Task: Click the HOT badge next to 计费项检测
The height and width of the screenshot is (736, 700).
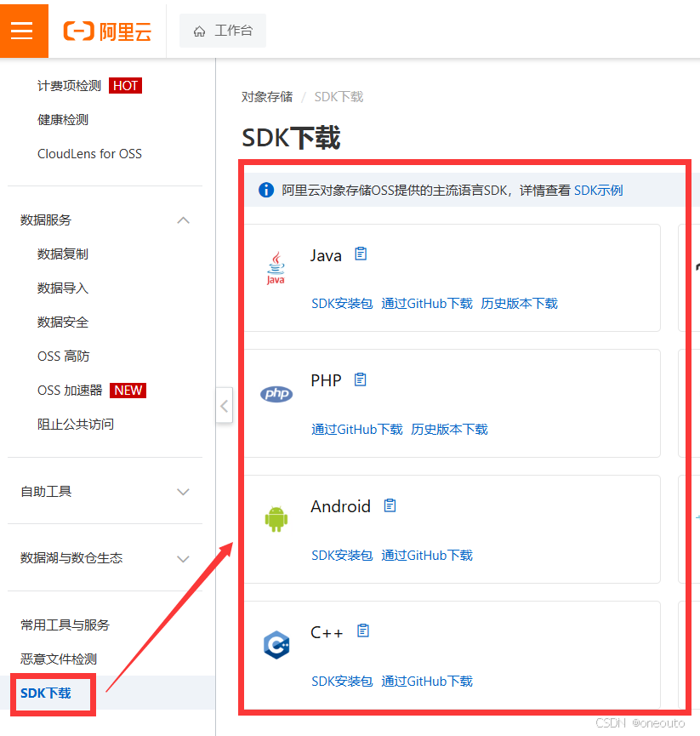Action: click(125, 86)
